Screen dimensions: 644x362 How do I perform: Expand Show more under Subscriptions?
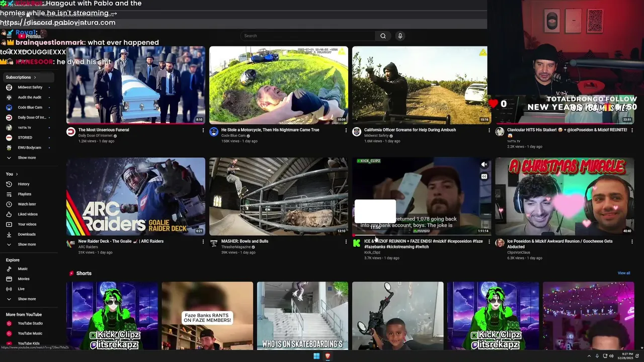click(x=27, y=158)
